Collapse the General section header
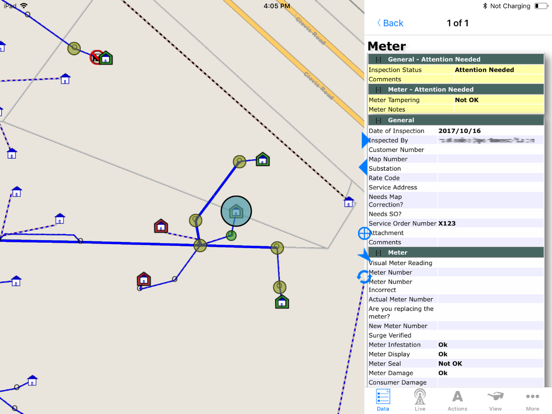Image resolution: width=552 pixels, height=414 pixels. point(378,120)
